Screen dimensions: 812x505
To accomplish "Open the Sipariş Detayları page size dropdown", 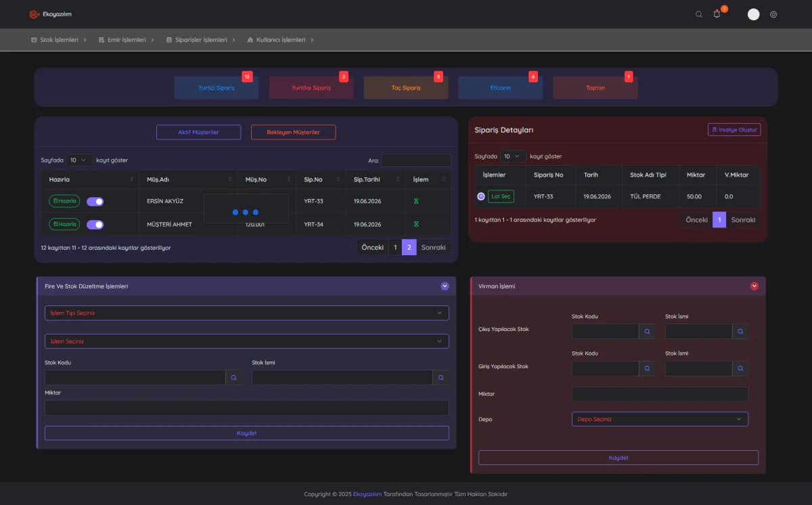I will pos(513,156).
